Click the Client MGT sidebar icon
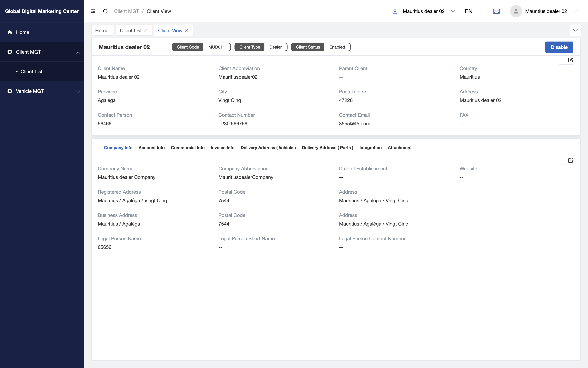This screenshot has height=368, width=588. pos(10,52)
